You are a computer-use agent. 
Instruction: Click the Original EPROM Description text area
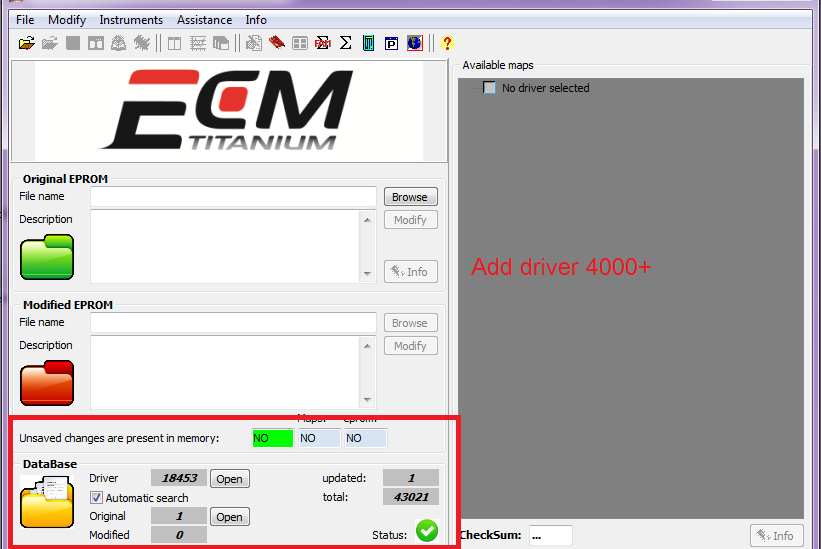225,246
